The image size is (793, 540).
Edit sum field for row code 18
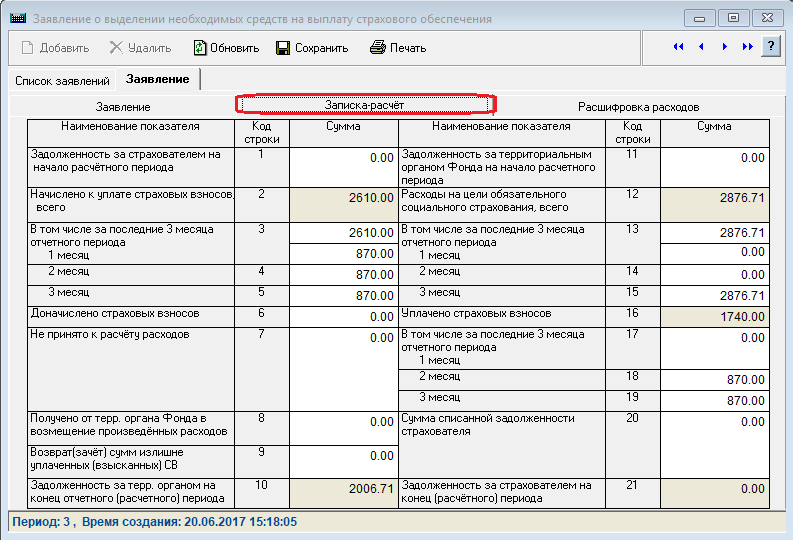[715, 380]
